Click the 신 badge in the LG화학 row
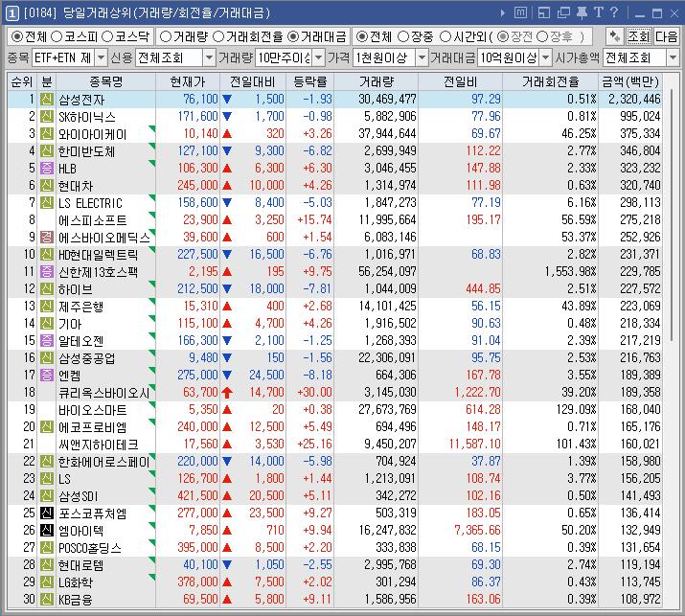 coord(47,582)
